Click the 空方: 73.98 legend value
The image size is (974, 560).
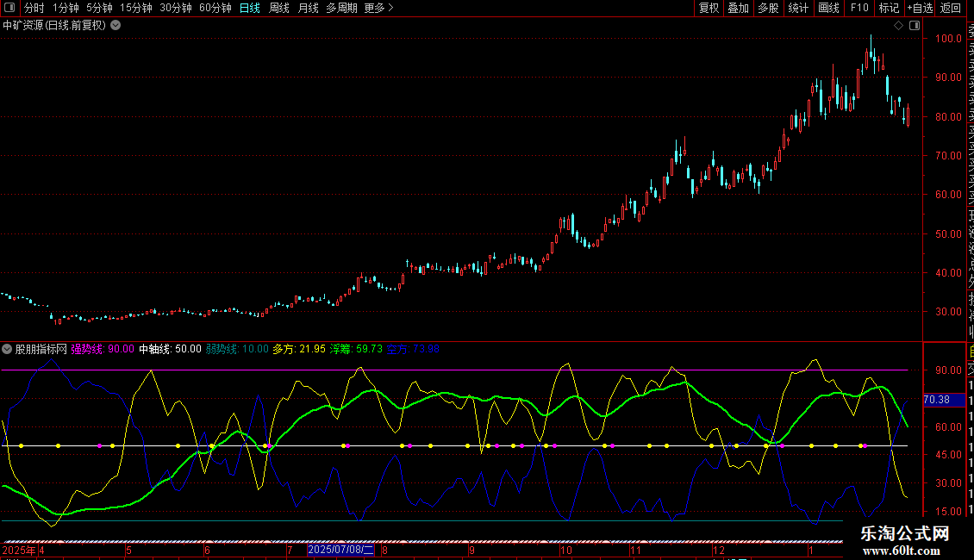point(413,349)
